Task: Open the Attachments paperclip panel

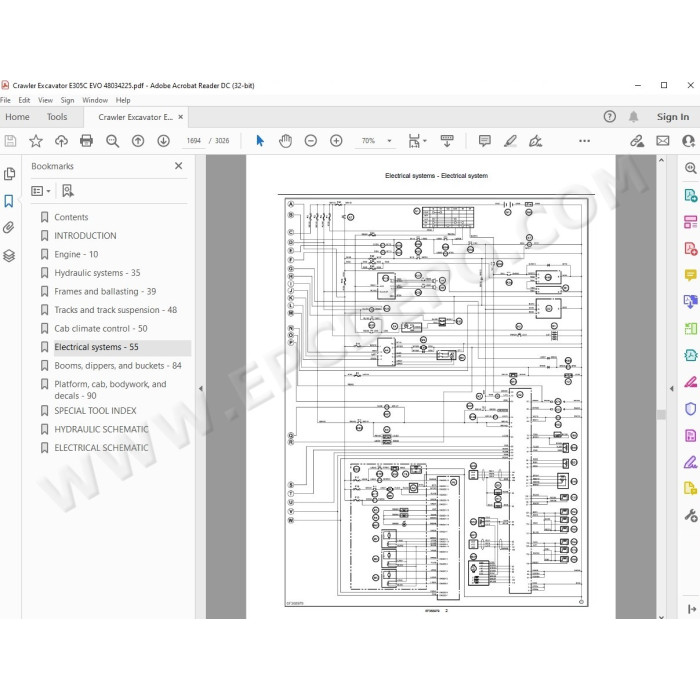Action: pos(9,228)
